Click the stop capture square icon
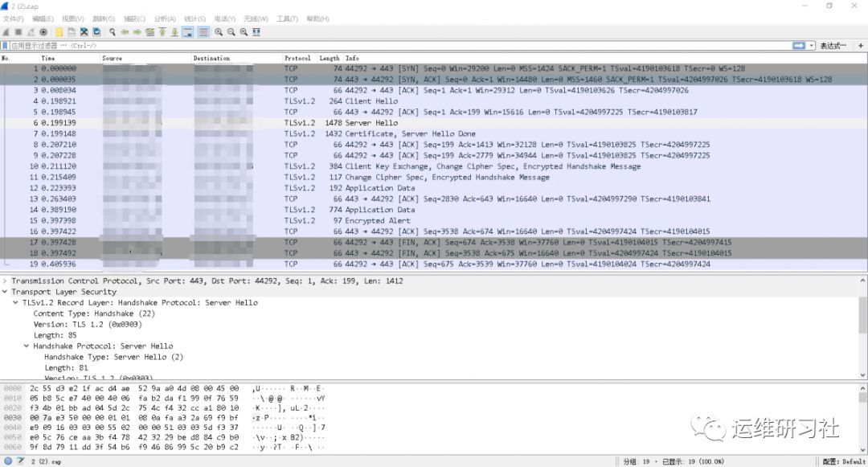The width and height of the screenshot is (868, 467). coord(18,32)
